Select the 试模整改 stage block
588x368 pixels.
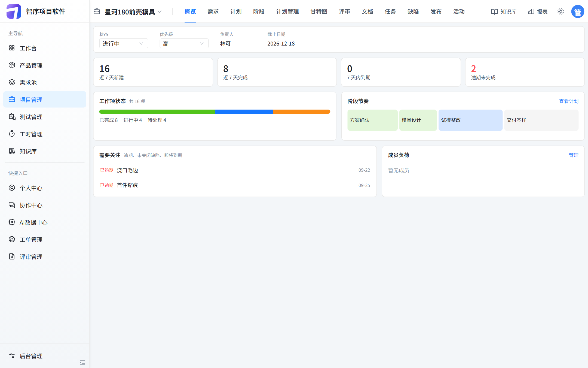(x=470, y=120)
